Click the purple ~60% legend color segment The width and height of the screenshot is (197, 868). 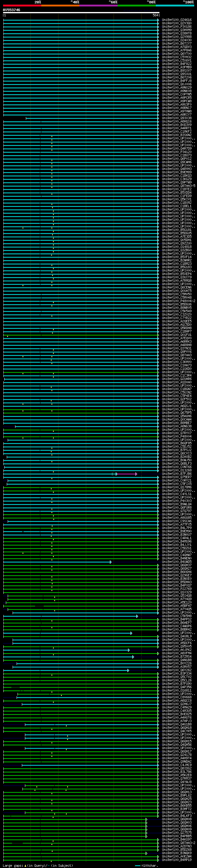point(98,6)
